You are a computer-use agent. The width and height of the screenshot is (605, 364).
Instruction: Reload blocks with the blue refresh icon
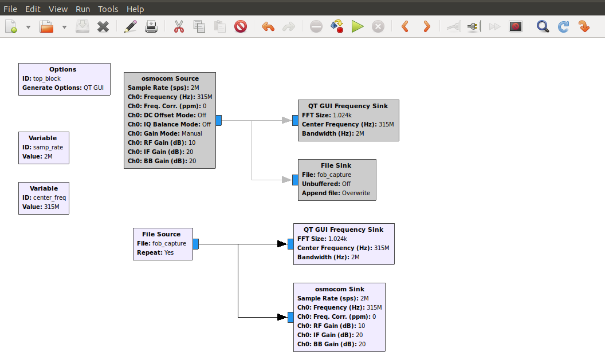coord(563,26)
